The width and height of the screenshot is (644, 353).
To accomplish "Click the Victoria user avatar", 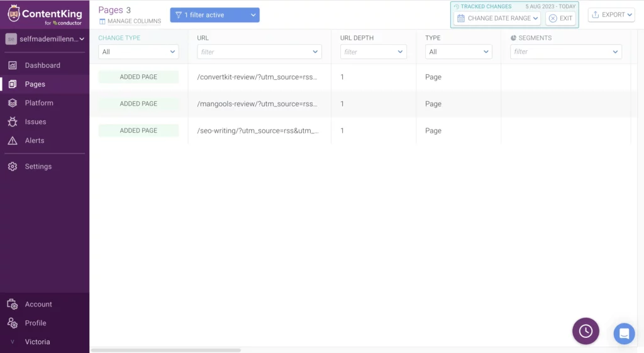I will pos(13,342).
